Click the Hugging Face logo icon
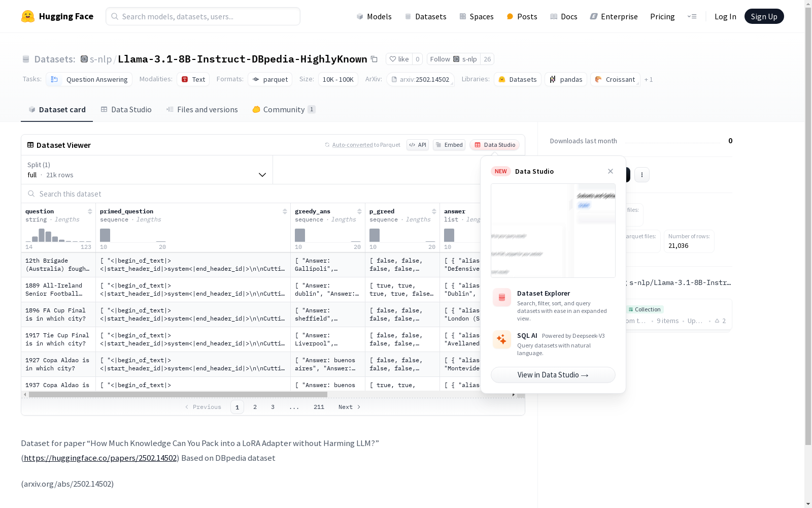812x508 pixels. 28,16
